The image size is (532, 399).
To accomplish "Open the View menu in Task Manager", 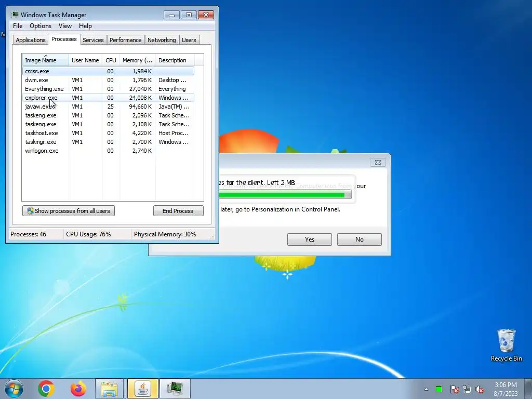I will [65, 26].
